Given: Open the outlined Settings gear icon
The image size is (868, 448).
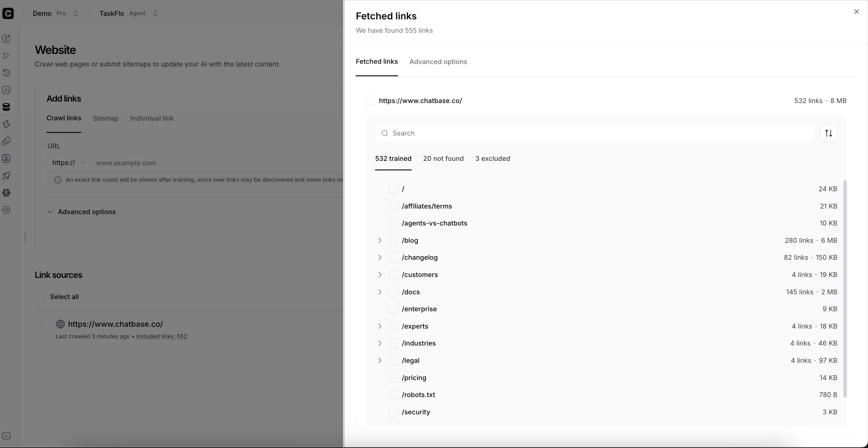Looking at the screenshot, I should coord(7,210).
